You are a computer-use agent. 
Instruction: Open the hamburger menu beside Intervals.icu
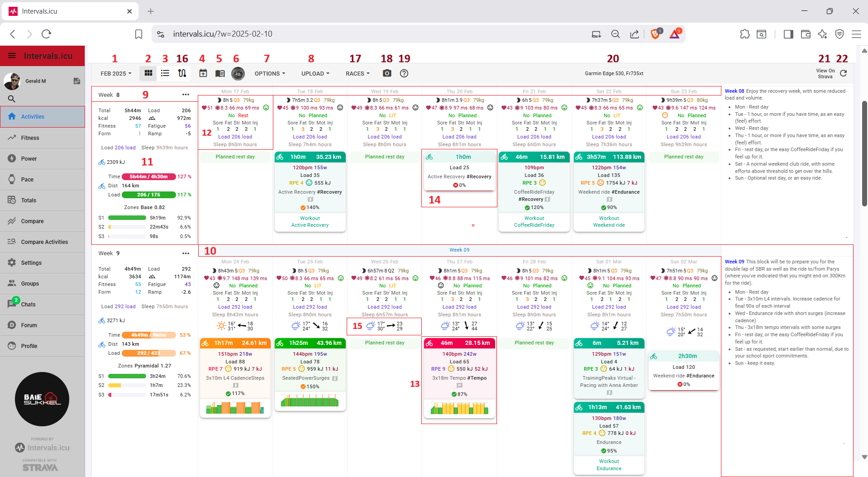point(12,56)
